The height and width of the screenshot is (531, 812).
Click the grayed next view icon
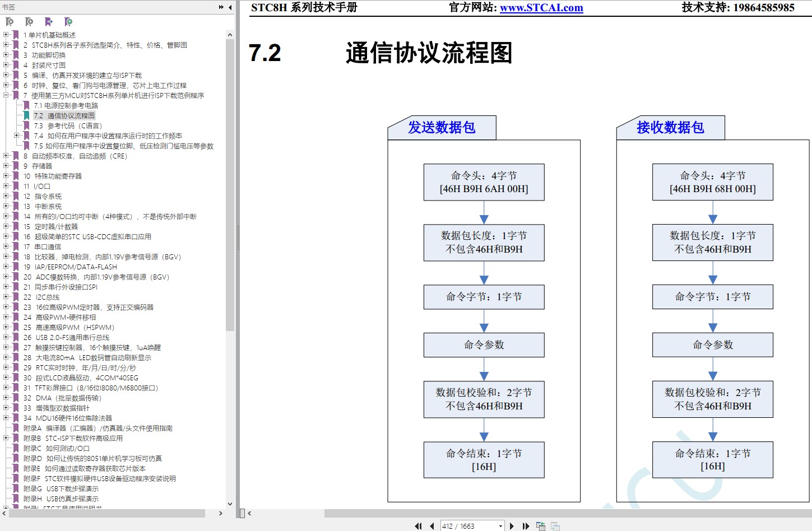[555, 526]
